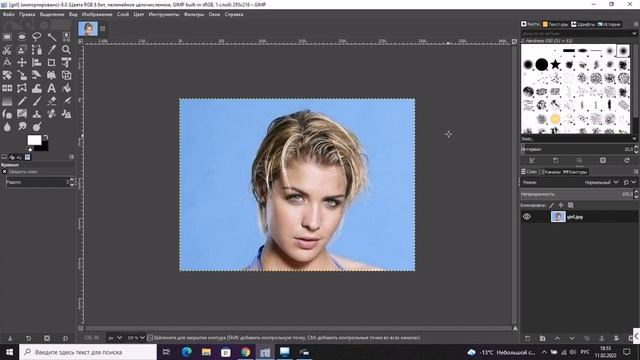Open Windows Start menu
The width and height of the screenshot is (640, 360).
click(9, 352)
